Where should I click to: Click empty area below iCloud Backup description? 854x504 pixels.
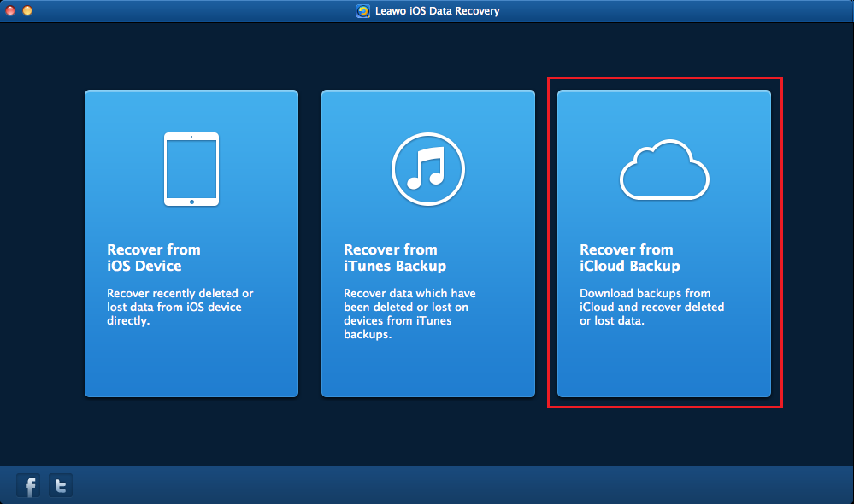pos(664,363)
